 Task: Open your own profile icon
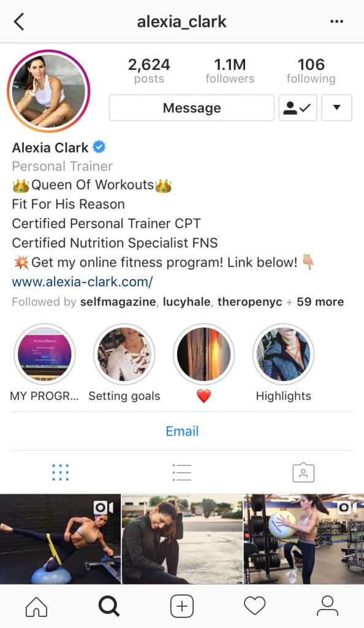click(328, 606)
